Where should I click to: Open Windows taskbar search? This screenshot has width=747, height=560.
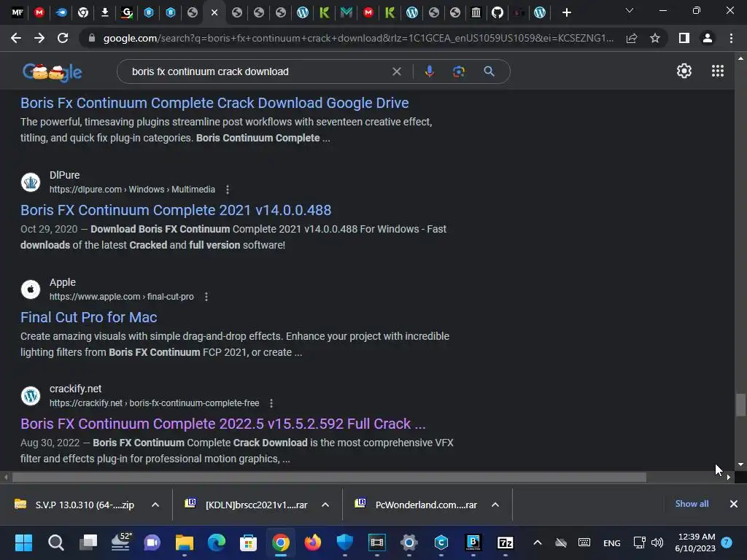click(x=55, y=542)
